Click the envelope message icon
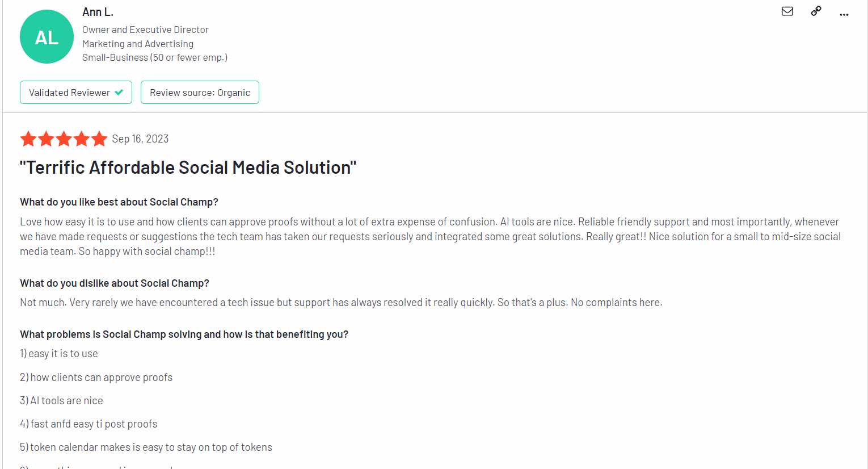 [787, 11]
